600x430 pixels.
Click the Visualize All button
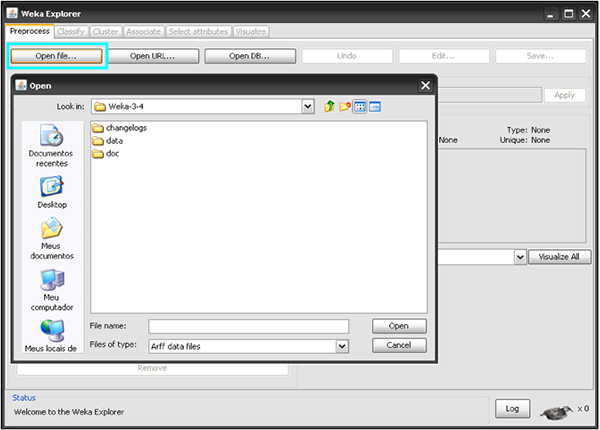(x=559, y=257)
